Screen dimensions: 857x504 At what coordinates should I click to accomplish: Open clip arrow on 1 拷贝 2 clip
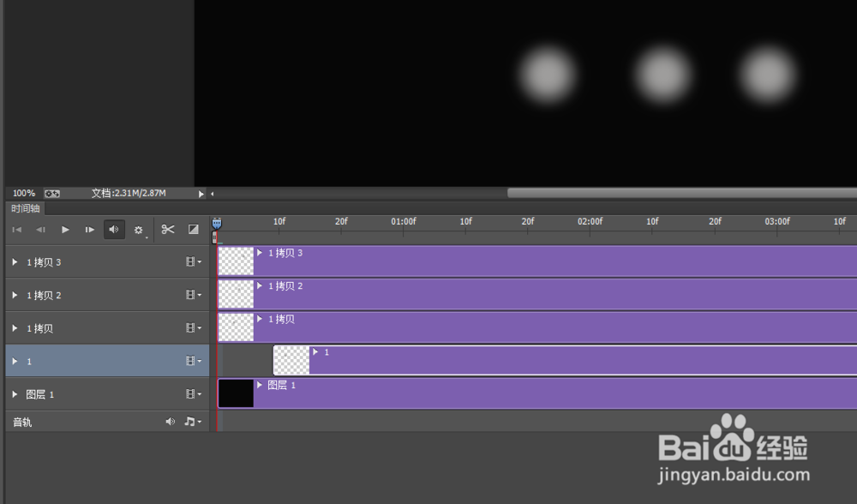(x=260, y=285)
